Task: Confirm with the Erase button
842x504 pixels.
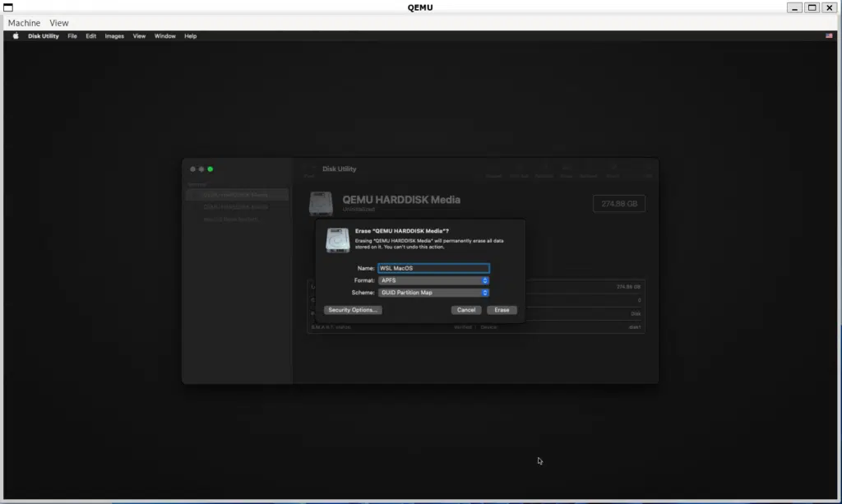Action: click(502, 310)
